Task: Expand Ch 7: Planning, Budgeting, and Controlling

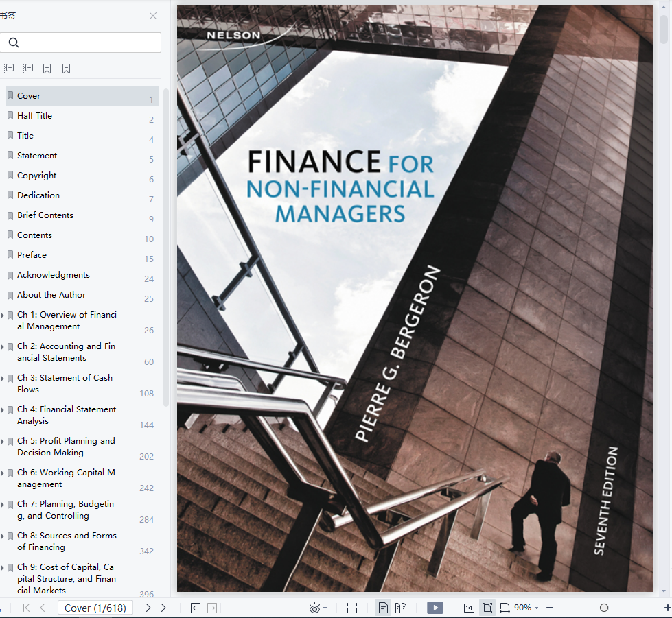Action: click(3, 505)
